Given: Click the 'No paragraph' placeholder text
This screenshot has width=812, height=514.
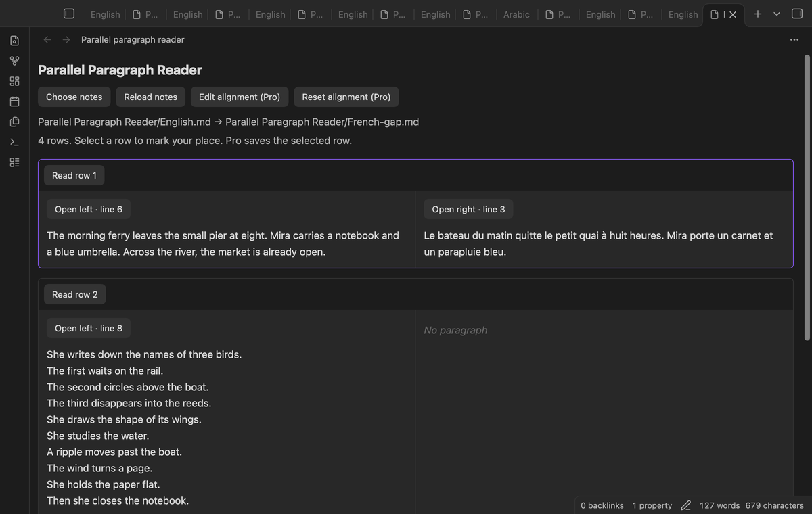Looking at the screenshot, I should (455, 330).
